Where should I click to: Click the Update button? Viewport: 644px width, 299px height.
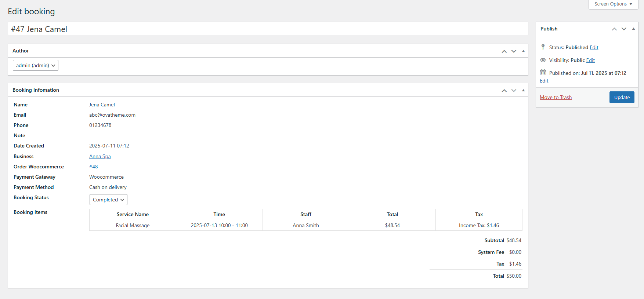[x=622, y=97]
